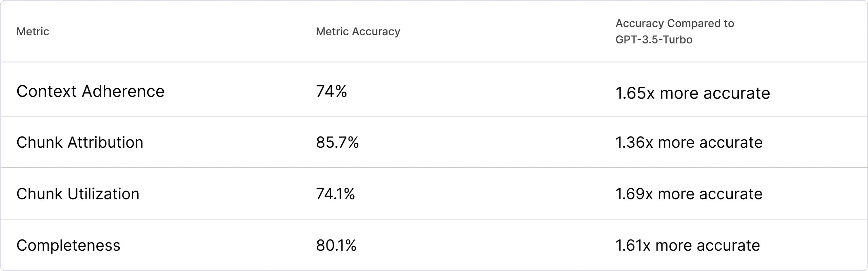Click the 1.69x more accurate cell
This screenshot has width=868, height=271.
[689, 194]
